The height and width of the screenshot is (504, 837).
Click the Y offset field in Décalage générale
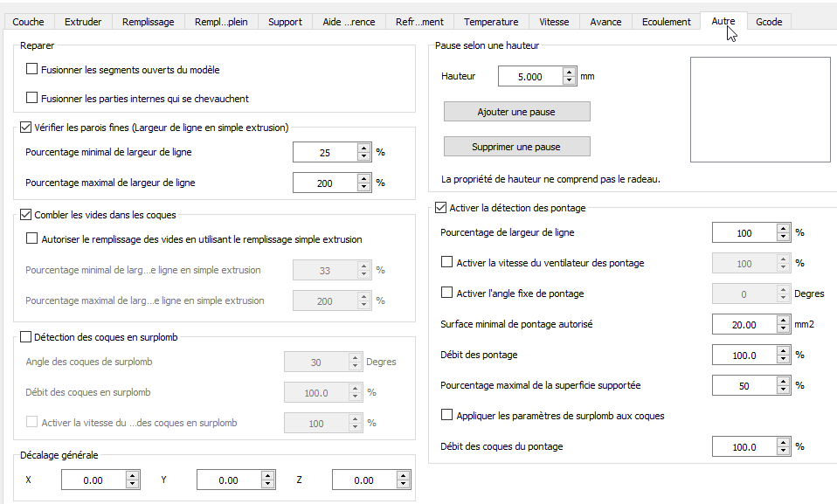229,480
